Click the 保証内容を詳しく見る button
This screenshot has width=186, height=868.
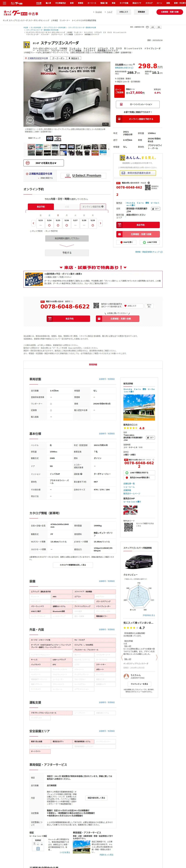click(x=96, y=798)
